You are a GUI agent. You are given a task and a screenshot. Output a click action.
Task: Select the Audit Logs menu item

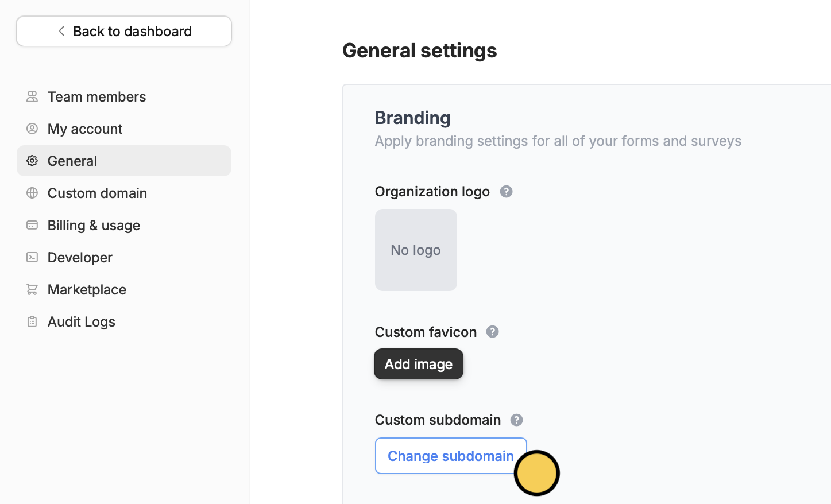[x=81, y=321]
